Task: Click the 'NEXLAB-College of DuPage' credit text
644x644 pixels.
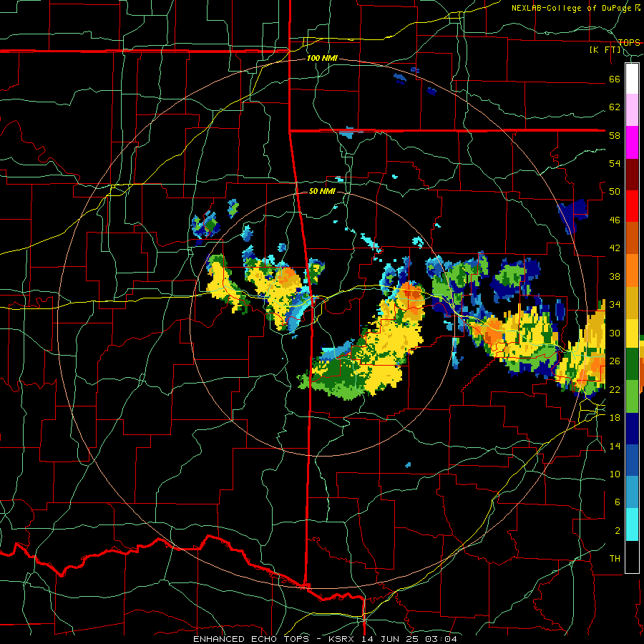Action: point(572,8)
